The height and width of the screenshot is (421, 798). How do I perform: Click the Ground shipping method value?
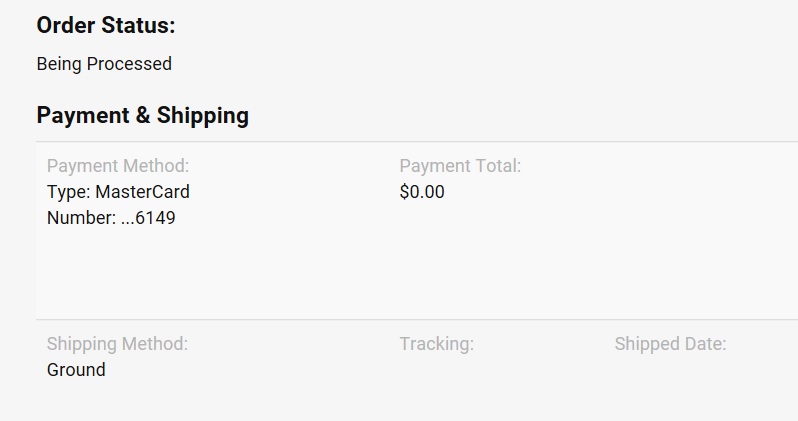pos(76,370)
